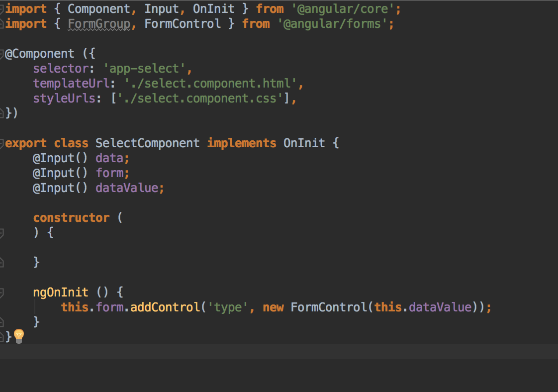Click the 'data;' field declaration
Image resolution: width=558 pixels, height=392 pixels.
(112, 158)
